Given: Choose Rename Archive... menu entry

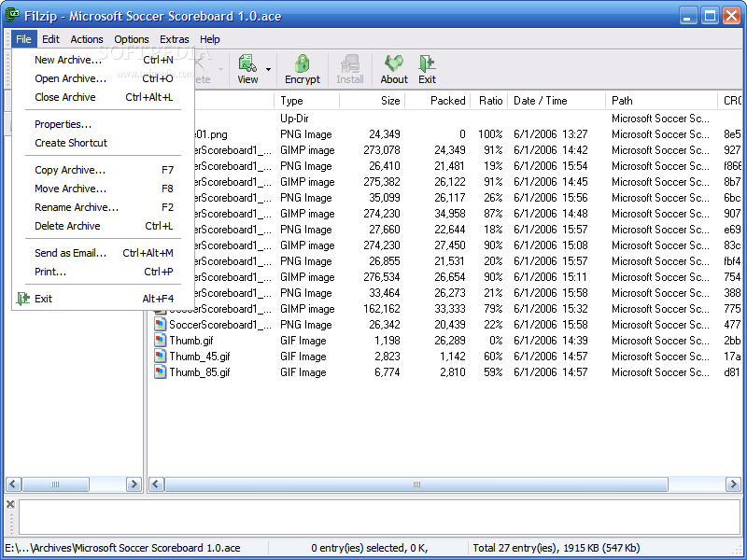Looking at the screenshot, I should click(x=103, y=207).
